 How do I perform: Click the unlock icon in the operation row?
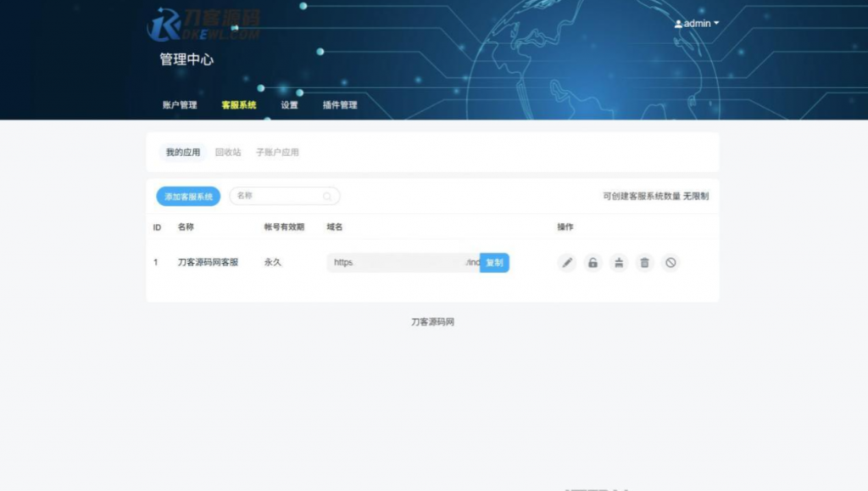pyautogui.click(x=593, y=263)
